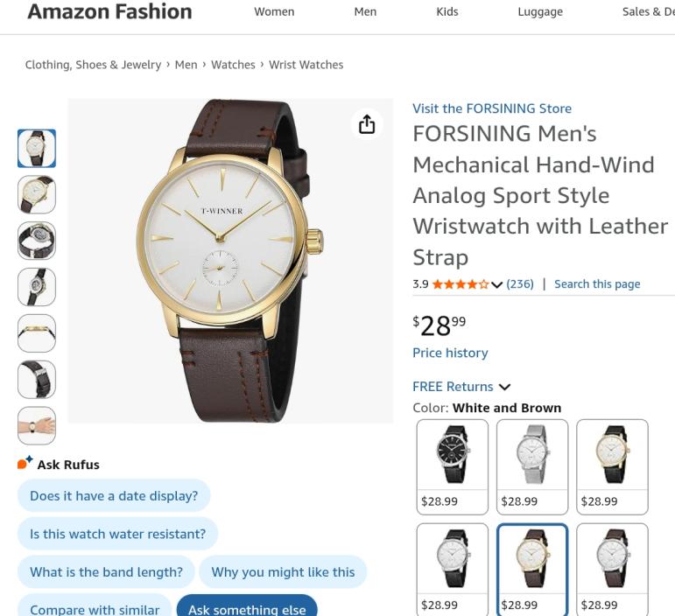Click the share icon on product image
This screenshot has width=675, height=616.
coord(367,124)
